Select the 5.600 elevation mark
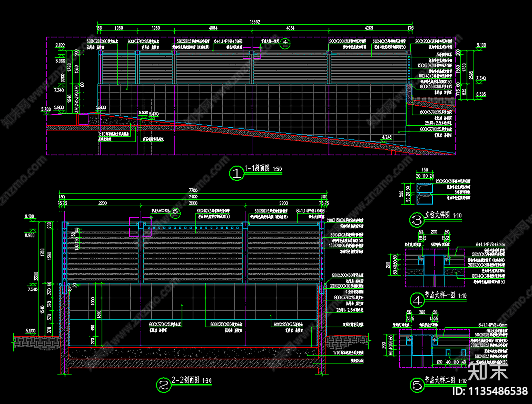 point(59,107)
